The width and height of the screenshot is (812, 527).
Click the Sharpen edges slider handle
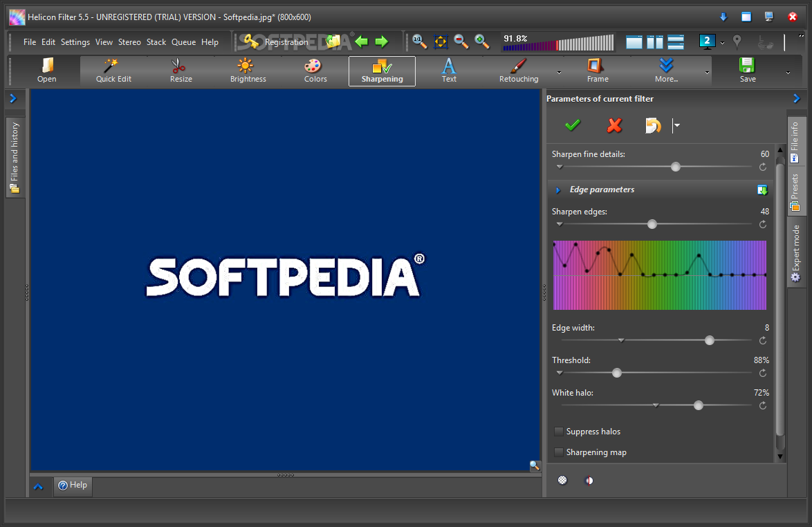(x=652, y=224)
